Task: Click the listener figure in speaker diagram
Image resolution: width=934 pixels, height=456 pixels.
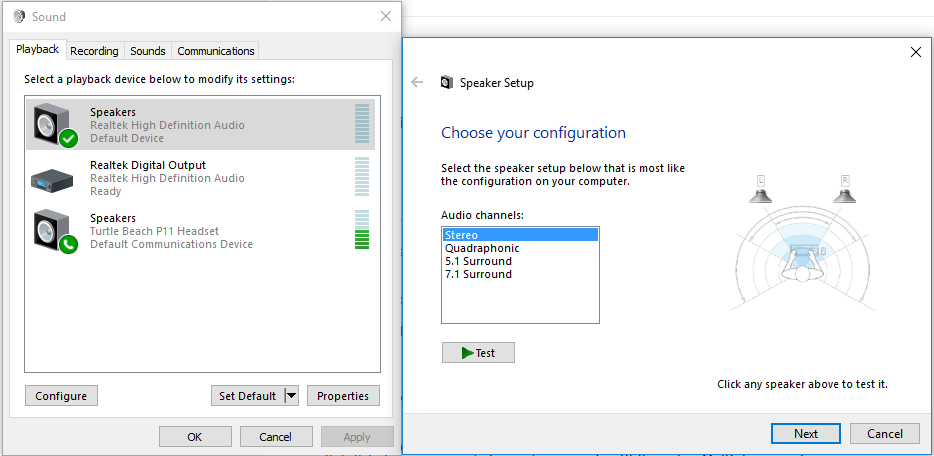Action: [x=803, y=260]
